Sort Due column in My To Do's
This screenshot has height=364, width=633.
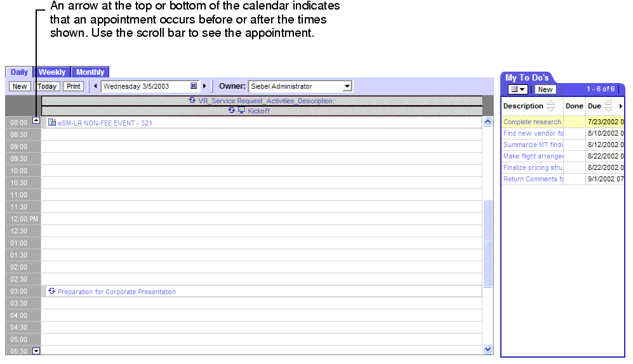coord(608,106)
